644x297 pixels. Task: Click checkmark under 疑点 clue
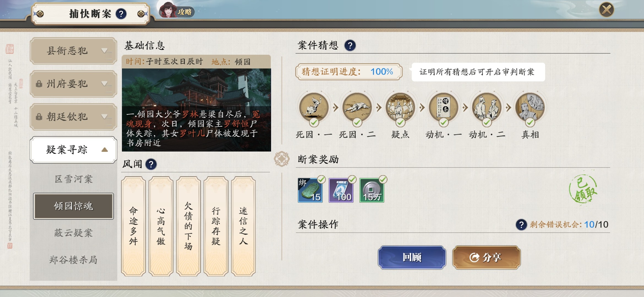(400, 122)
